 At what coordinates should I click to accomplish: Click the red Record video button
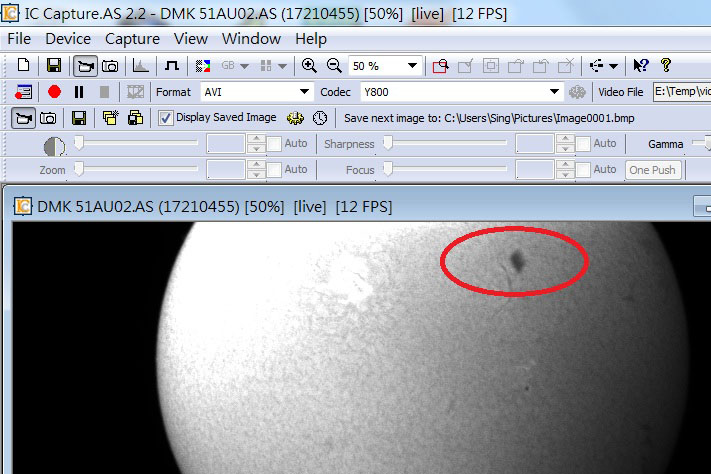click(54, 92)
